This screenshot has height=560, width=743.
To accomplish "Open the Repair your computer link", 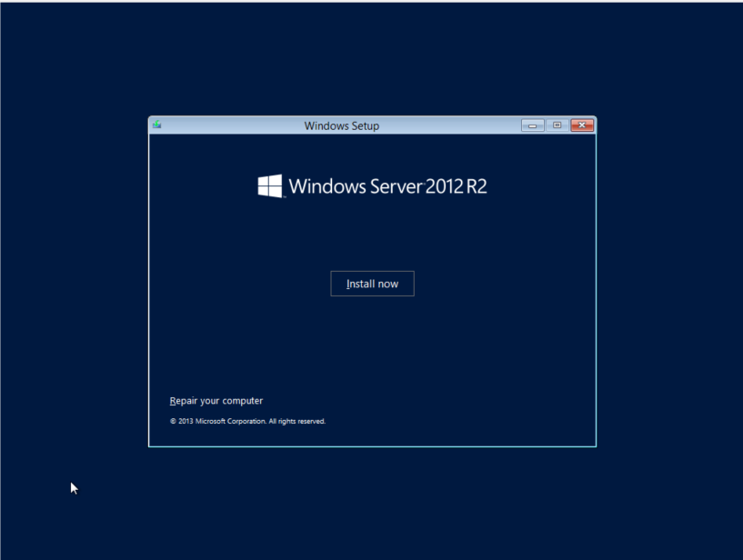I will click(216, 401).
